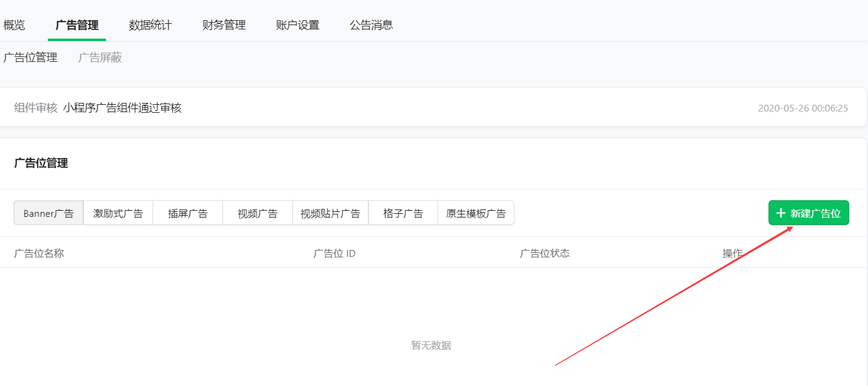The height and width of the screenshot is (386, 868).
Task: Select the 视频广告 ad type
Action: pyautogui.click(x=257, y=213)
